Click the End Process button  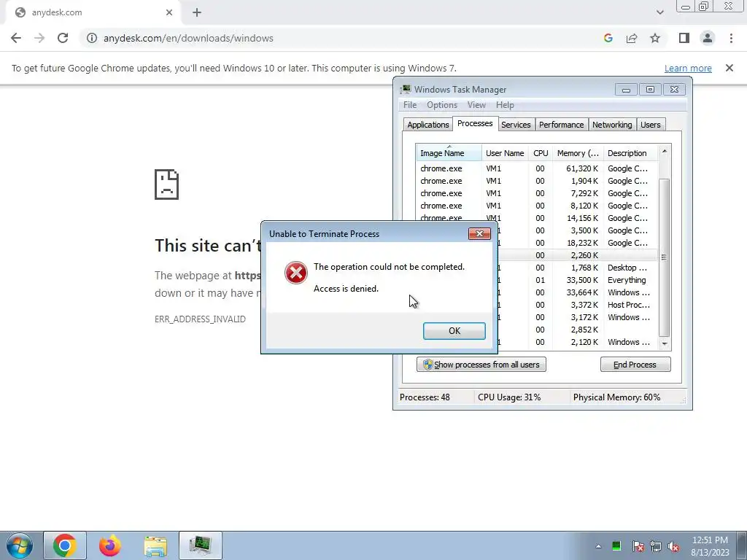pos(635,365)
